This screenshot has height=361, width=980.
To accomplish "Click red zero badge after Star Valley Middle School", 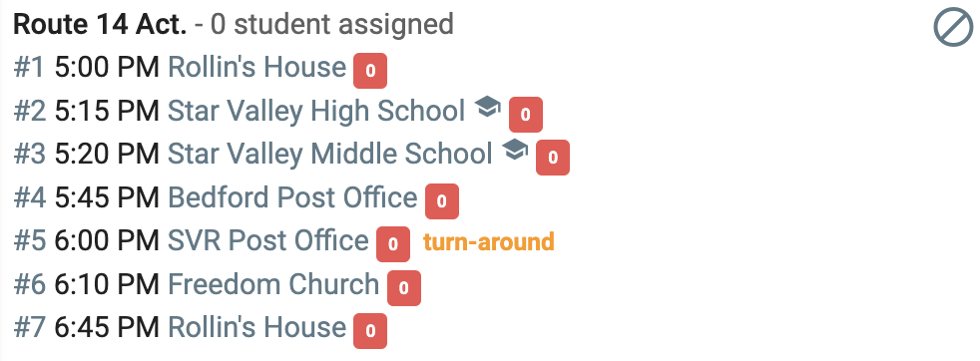I will point(553,158).
